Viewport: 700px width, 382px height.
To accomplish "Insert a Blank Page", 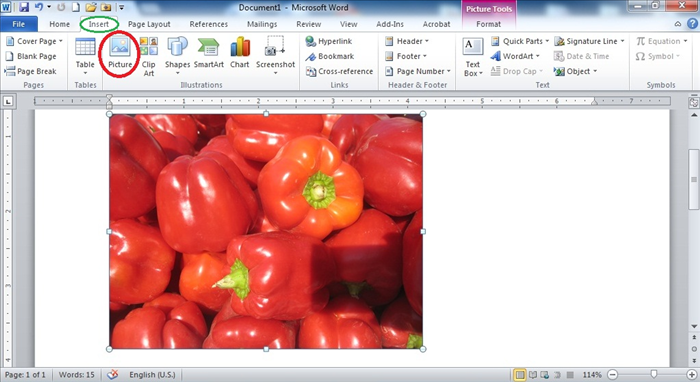I will click(x=31, y=56).
